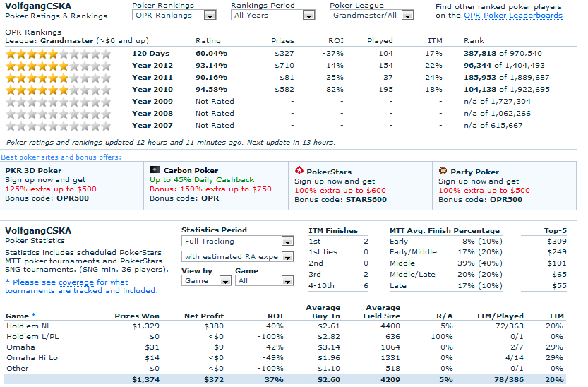588x387 pixels.
Task: Click the MTT Middle/Late finish percentage row
Action: pyautogui.click(x=446, y=274)
